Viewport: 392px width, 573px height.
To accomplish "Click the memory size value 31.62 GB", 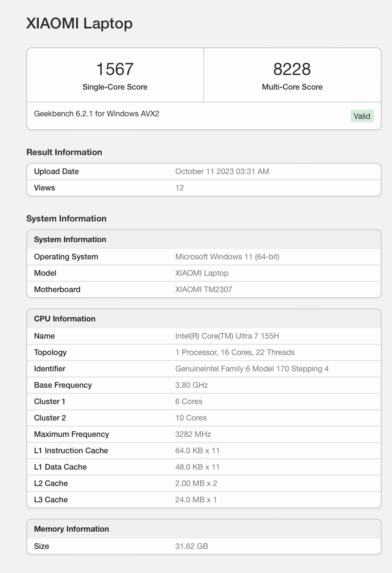I will [x=191, y=546].
